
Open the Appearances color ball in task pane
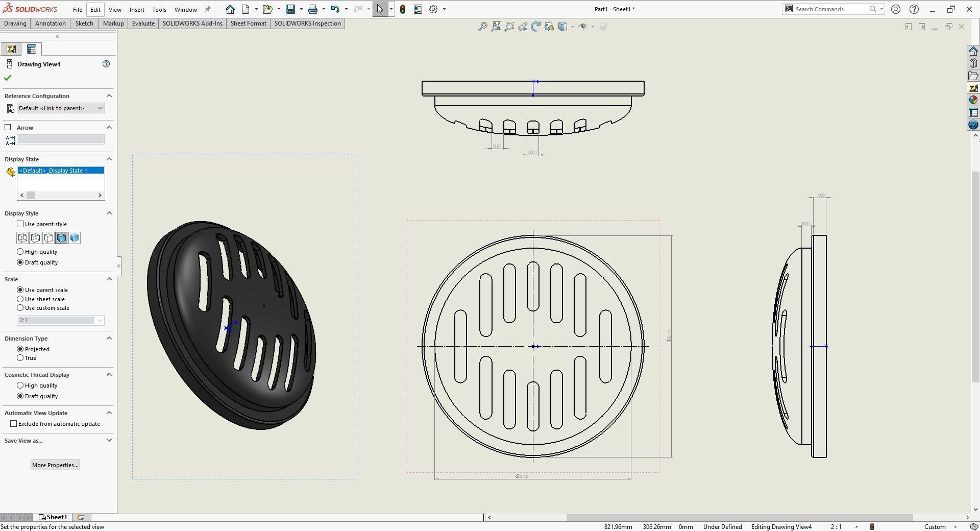coord(973,100)
